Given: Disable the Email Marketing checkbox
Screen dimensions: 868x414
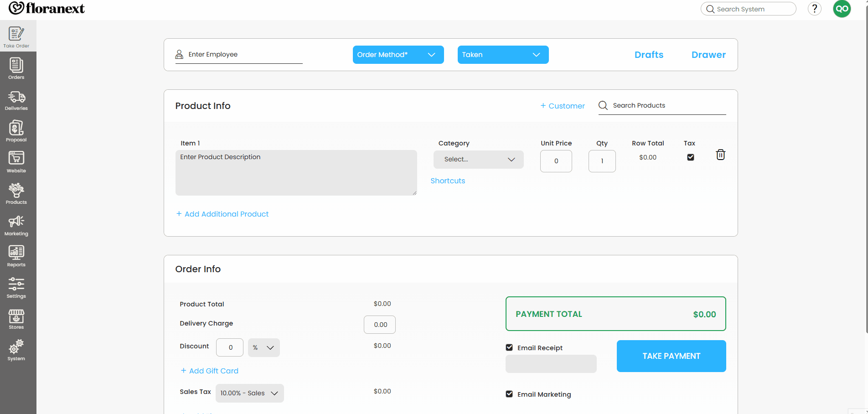Looking at the screenshot, I should tap(509, 394).
